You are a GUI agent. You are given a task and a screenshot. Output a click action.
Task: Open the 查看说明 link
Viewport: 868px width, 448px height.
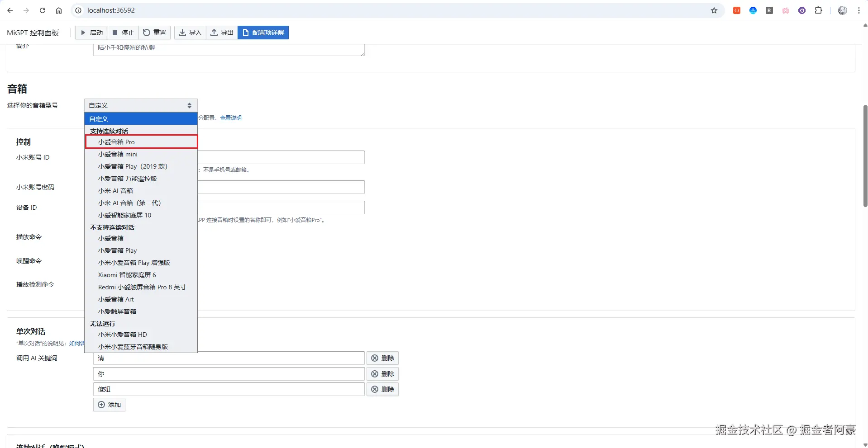231,118
